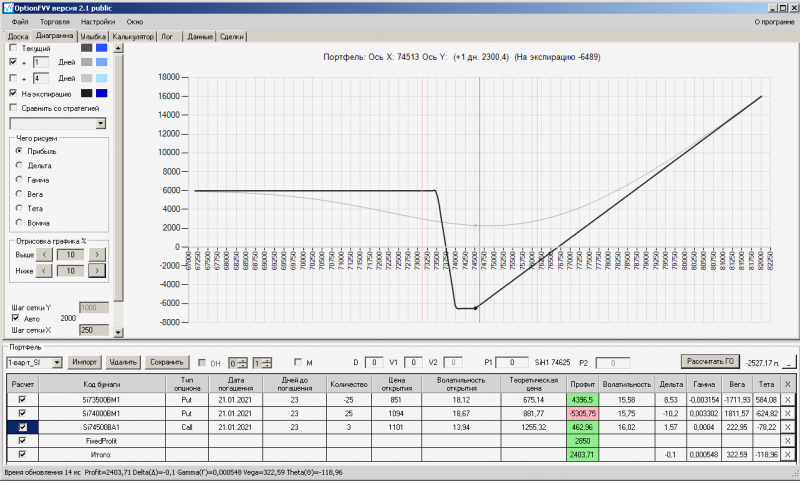Open the Торговля menu

pos(55,22)
